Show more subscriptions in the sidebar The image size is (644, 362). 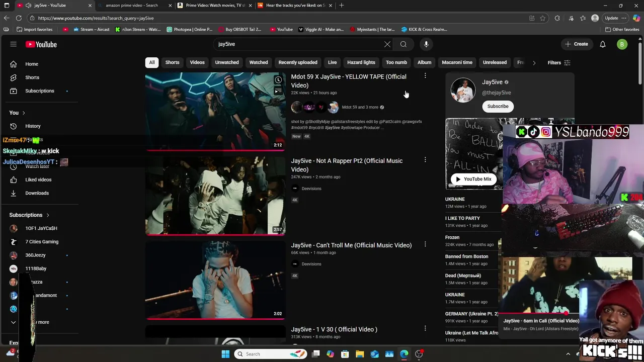pos(40,322)
